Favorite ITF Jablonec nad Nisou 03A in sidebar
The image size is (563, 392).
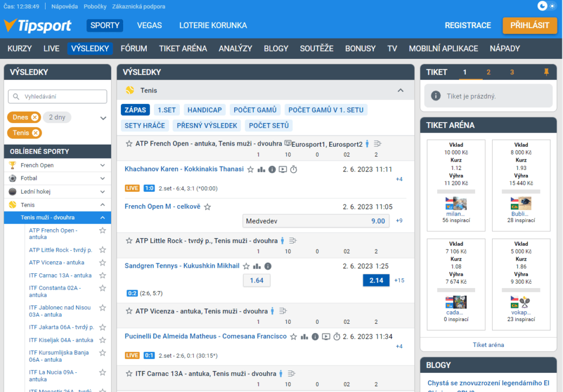102,308
